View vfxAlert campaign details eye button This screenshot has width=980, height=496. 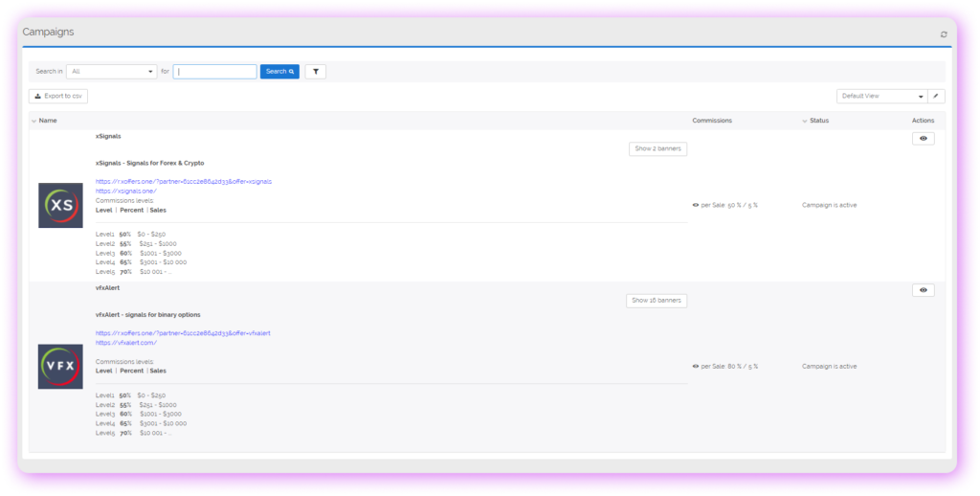coord(924,290)
